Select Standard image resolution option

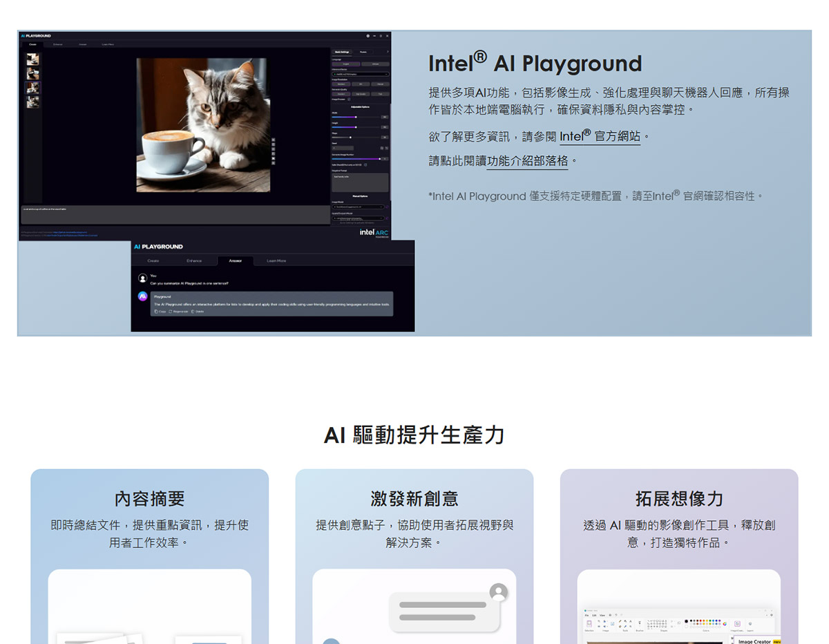[341, 84]
